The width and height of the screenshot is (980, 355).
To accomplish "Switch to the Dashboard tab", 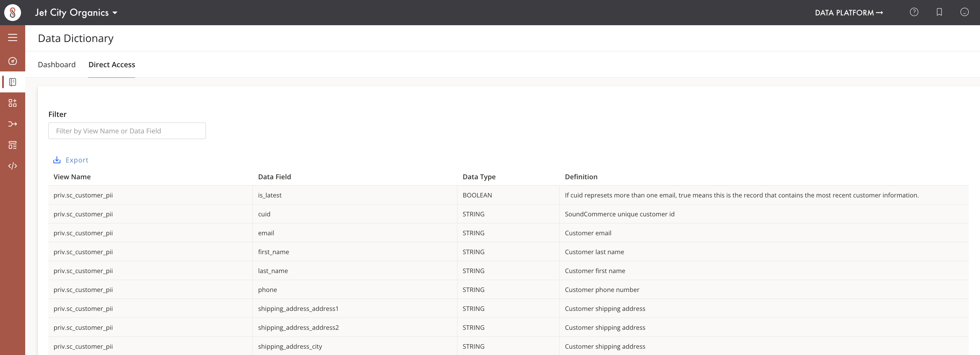I will (x=57, y=65).
